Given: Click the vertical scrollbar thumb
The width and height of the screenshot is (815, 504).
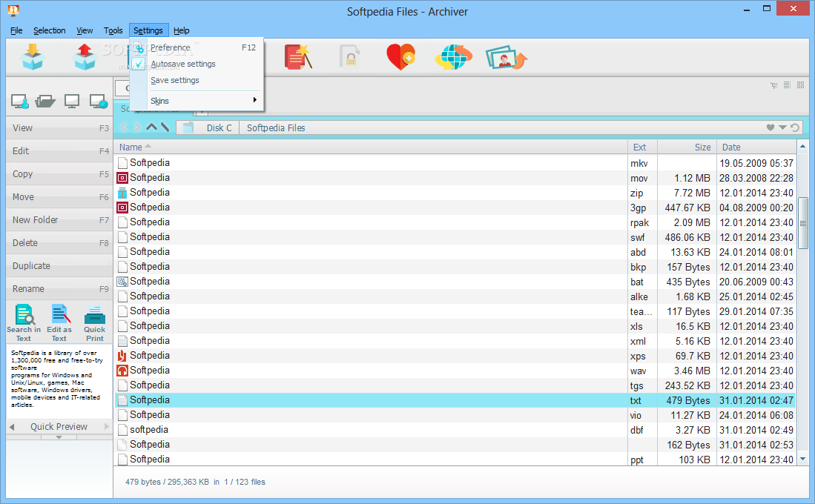Looking at the screenshot, I should tap(802, 223).
